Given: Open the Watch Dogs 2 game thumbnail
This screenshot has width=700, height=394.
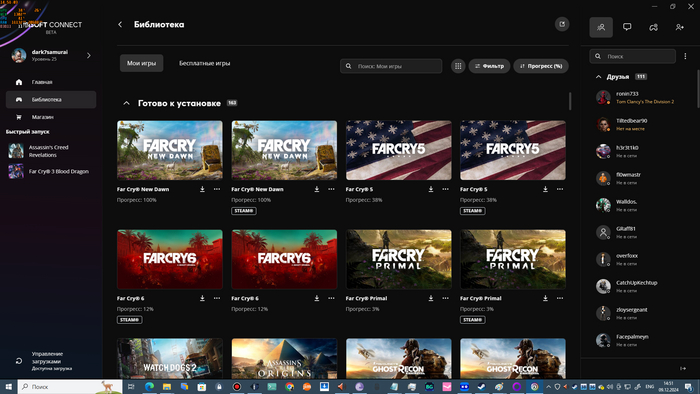Looking at the screenshot, I should [x=170, y=358].
